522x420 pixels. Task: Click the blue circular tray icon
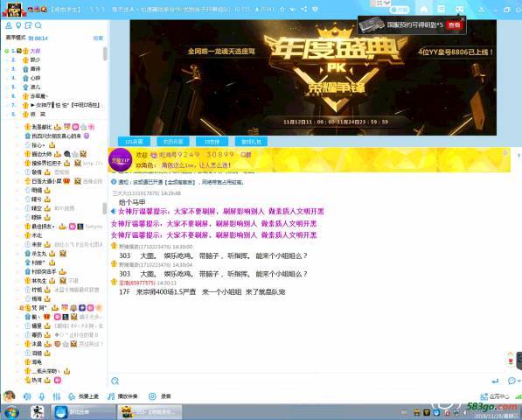(436, 413)
